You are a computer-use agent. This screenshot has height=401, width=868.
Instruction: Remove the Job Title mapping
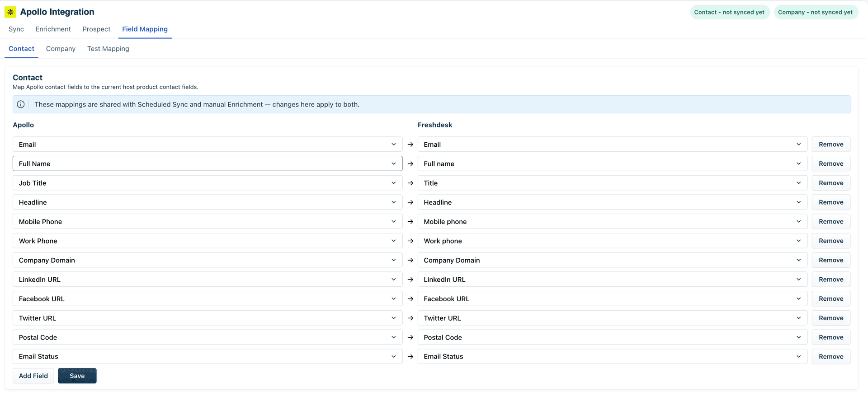(x=831, y=183)
